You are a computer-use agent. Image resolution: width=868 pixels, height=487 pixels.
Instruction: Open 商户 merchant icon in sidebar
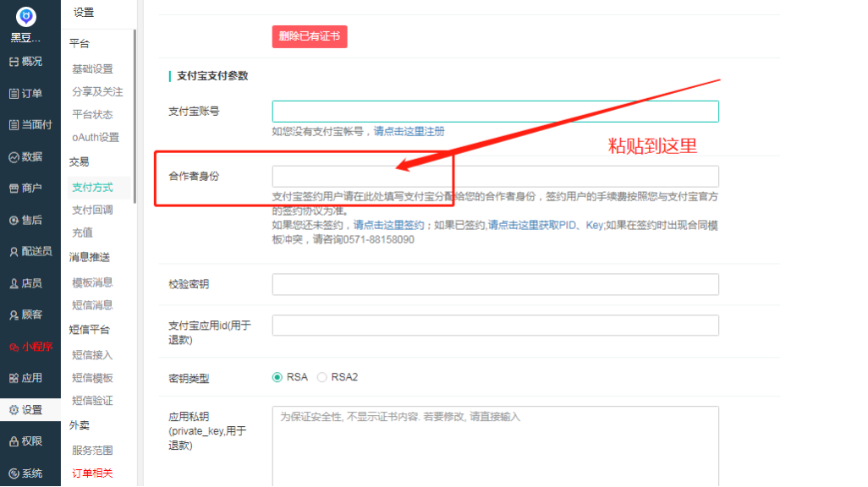[x=14, y=189]
